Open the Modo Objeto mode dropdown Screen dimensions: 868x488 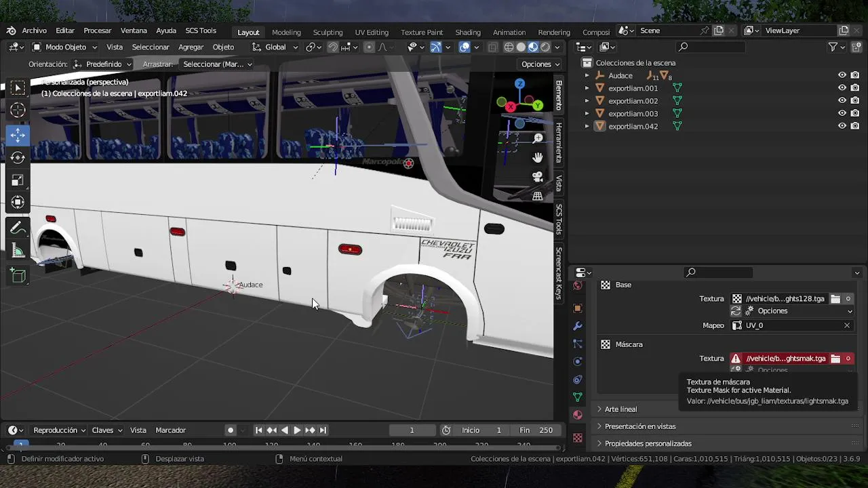click(x=65, y=47)
